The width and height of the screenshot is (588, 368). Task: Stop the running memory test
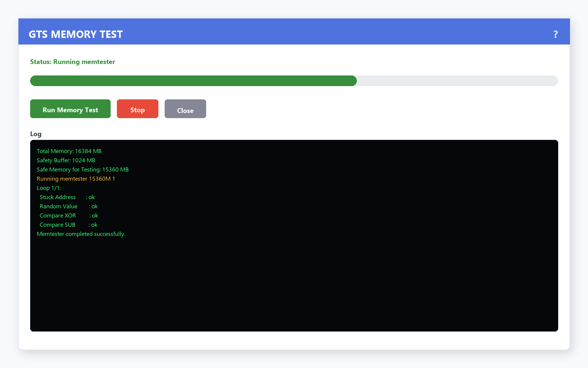pyautogui.click(x=137, y=109)
